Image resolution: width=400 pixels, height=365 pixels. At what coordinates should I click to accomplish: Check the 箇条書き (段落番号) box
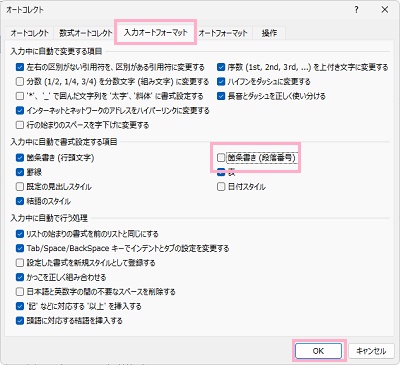pos(221,158)
